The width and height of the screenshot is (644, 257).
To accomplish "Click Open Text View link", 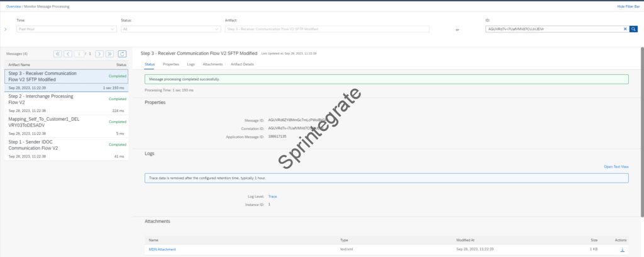I will 616,166.
